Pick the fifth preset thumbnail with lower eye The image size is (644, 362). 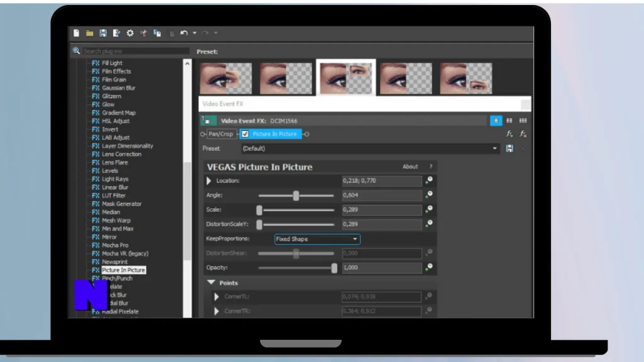click(x=466, y=78)
